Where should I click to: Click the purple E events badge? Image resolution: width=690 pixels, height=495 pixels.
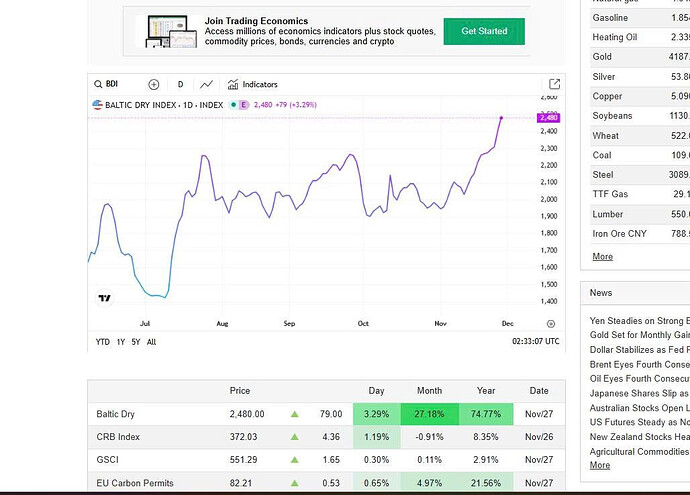(244, 104)
